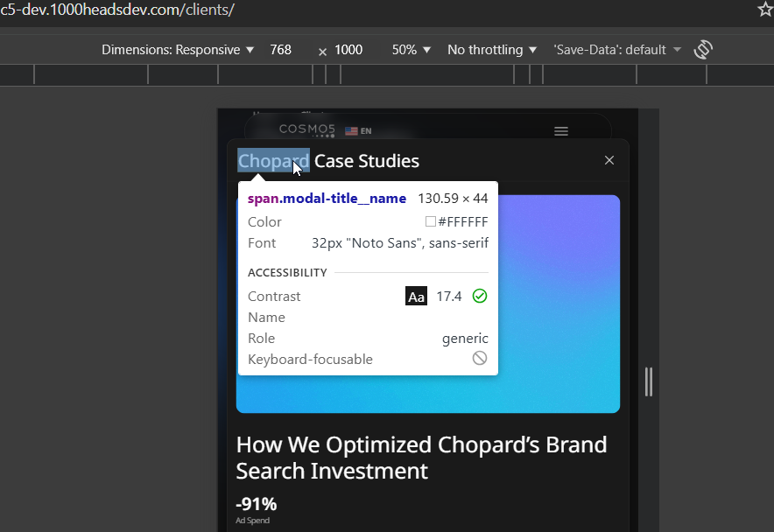Click the rotate device orientation icon
774x532 pixels.
pyautogui.click(x=702, y=50)
